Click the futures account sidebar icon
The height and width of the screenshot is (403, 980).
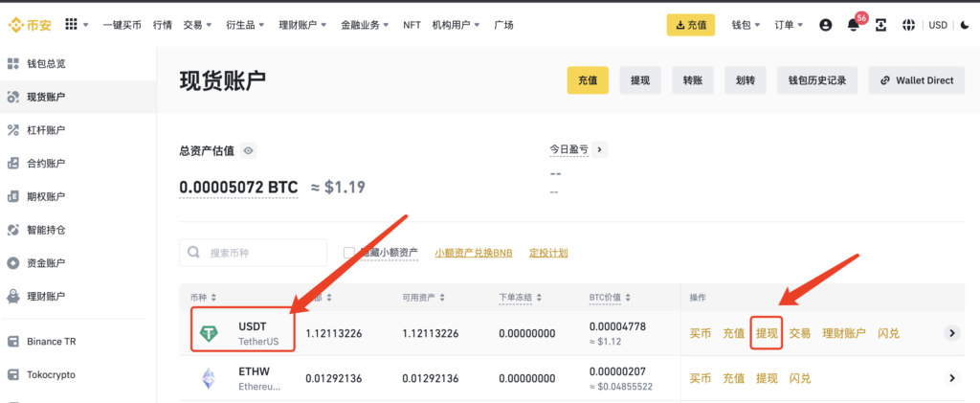pos(13,163)
